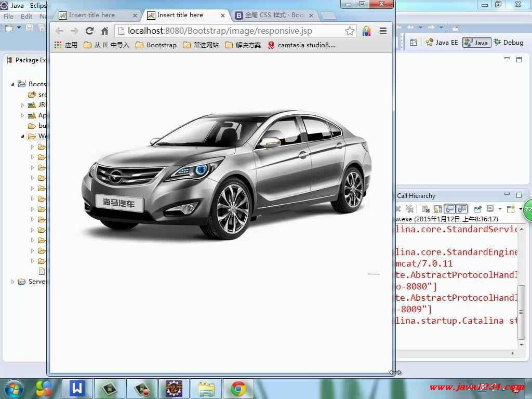Launch Chrome from the Windows taskbar

pyautogui.click(x=238, y=388)
